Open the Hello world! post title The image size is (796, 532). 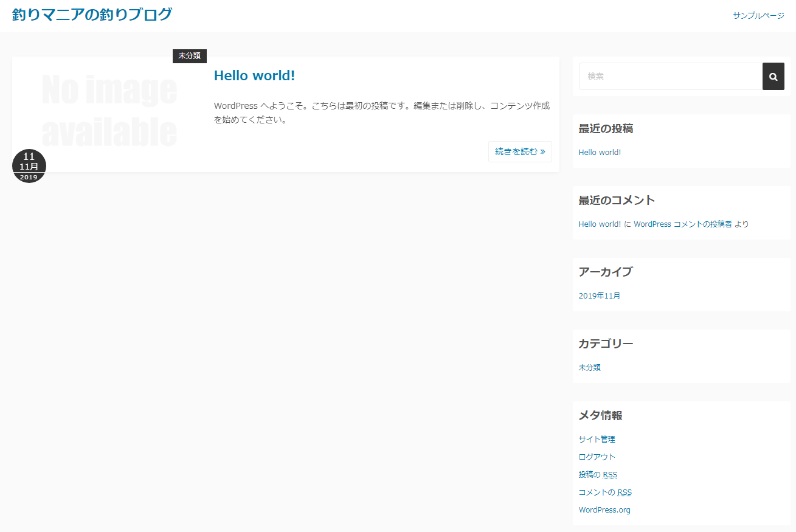pos(254,76)
